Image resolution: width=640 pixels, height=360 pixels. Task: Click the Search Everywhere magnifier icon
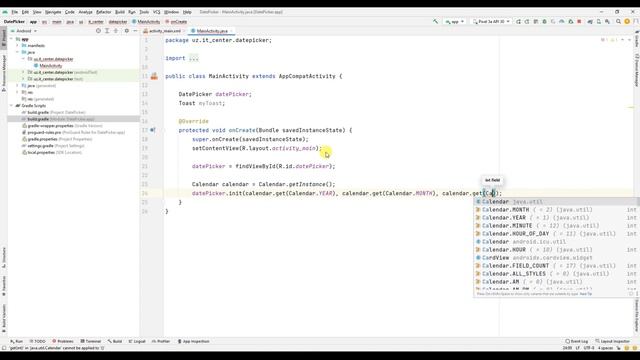click(618, 22)
